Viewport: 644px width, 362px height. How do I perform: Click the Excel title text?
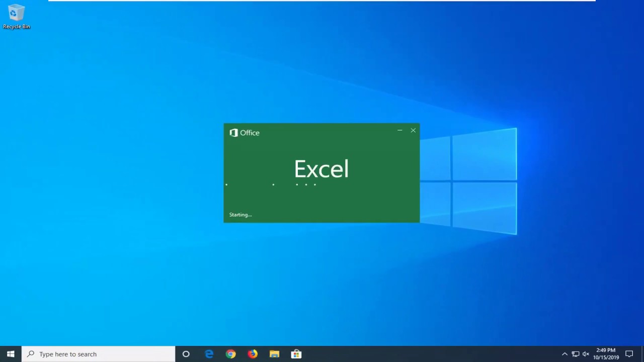click(321, 169)
